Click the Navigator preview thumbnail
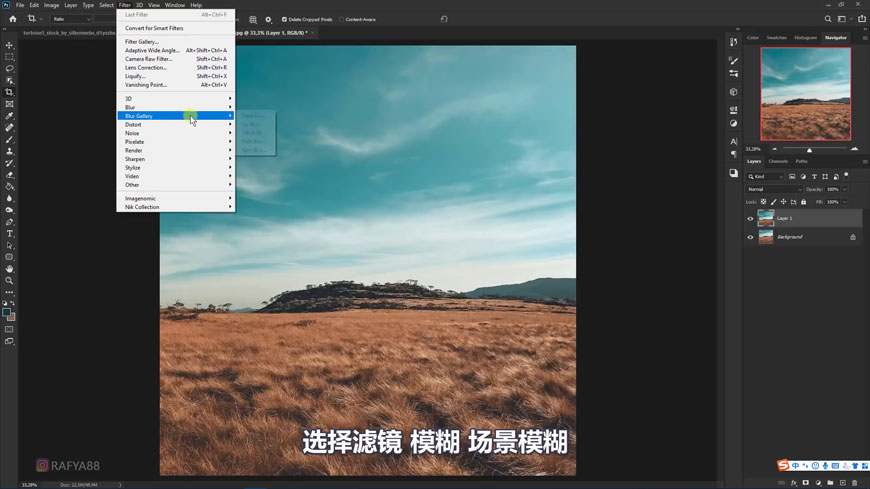This screenshot has height=489, width=870. tap(805, 94)
